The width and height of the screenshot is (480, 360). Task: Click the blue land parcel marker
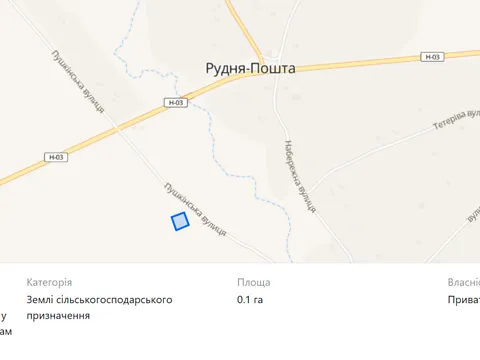click(180, 221)
